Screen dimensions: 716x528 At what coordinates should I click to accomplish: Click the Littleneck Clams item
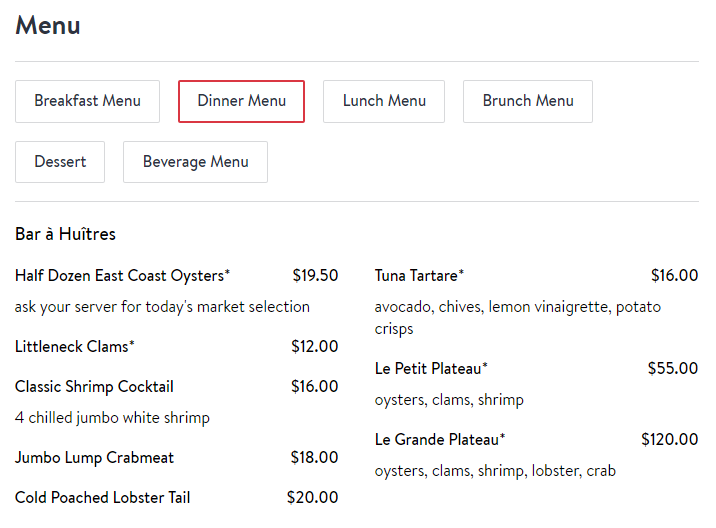(75, 347)
